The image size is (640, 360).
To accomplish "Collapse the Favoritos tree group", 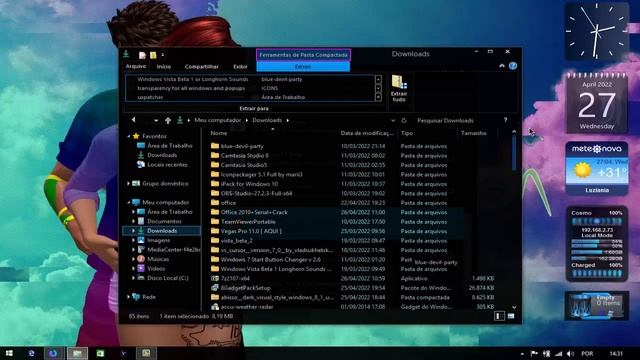I will [x=129, y=136].
